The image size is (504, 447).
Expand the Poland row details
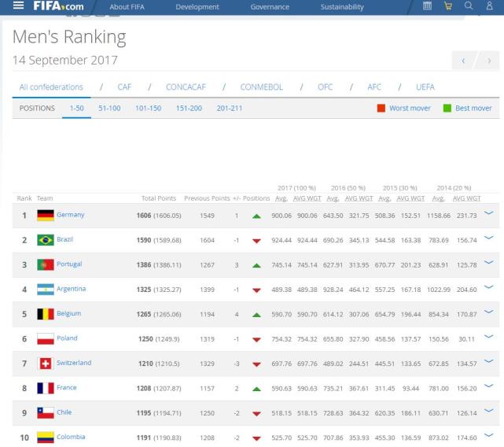coord(488,337)
